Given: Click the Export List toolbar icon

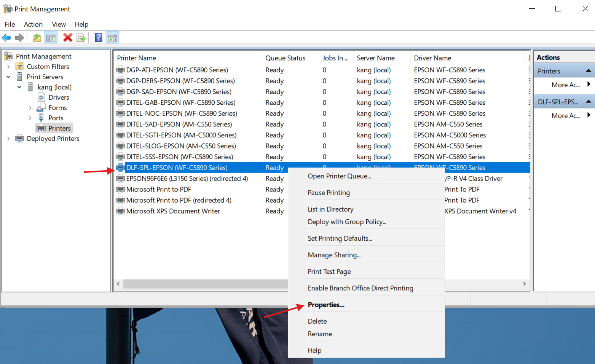Looking at the screenshot, I should [81, 38].
